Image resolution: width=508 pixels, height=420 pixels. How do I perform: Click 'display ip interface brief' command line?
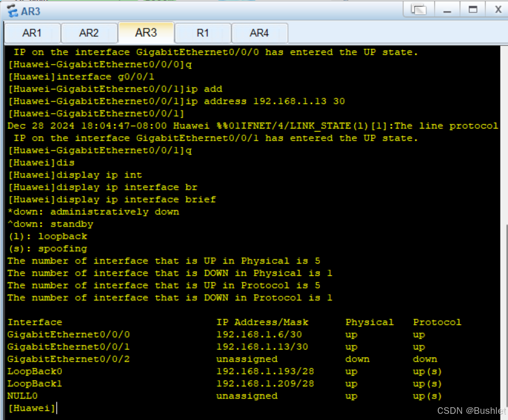point(112,200)
